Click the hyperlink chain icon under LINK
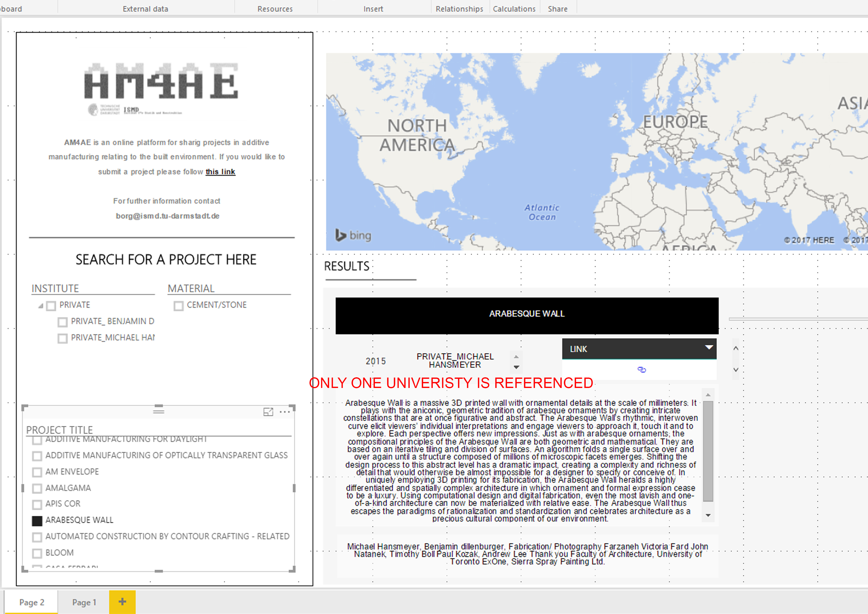Screen dimensions: 868x614 click(642, 369)
